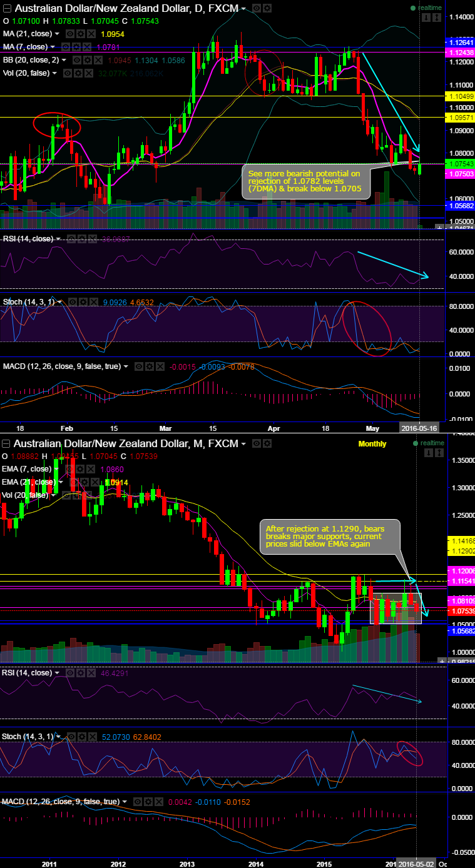Open settings gear for MA (7, close)

pos(76,47)
